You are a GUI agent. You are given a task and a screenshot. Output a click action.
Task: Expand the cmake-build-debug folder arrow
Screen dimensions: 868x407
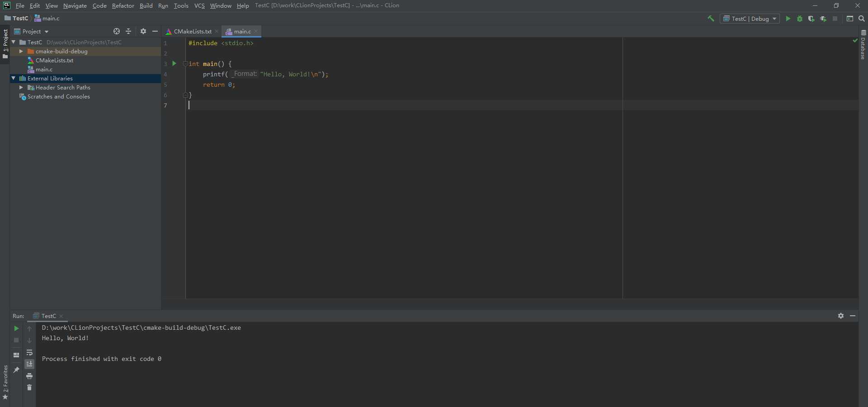(21, 51)
